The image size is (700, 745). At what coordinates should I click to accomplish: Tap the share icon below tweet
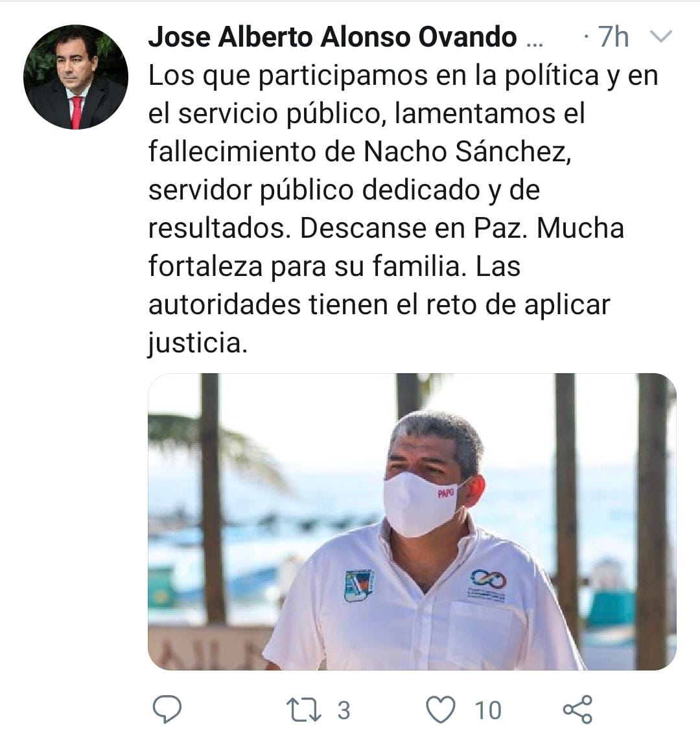click(x=577, y=709)
